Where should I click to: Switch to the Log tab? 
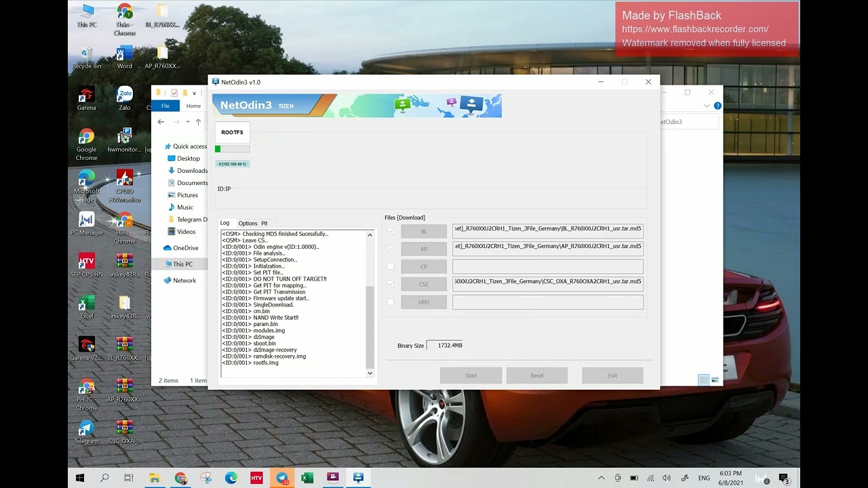point(224,223)
